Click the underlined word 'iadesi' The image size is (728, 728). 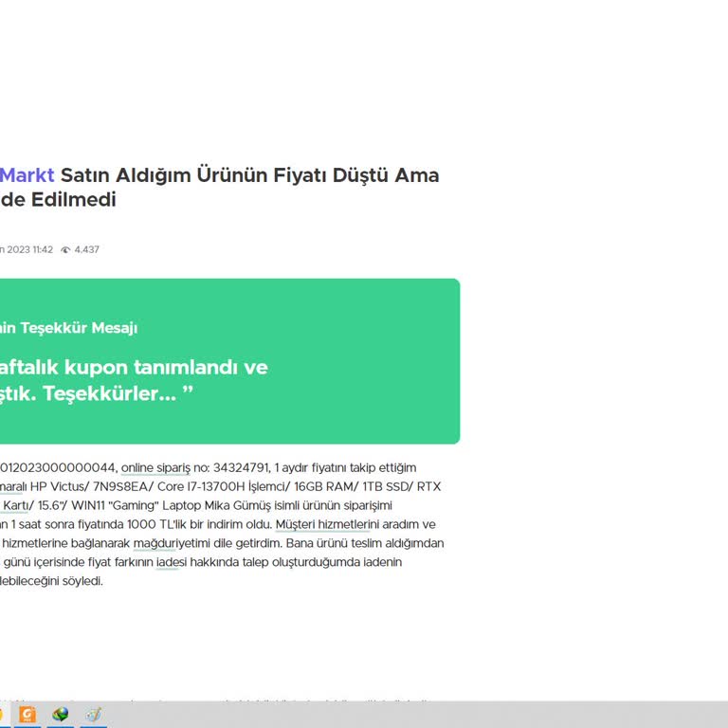tap(172, 562)
